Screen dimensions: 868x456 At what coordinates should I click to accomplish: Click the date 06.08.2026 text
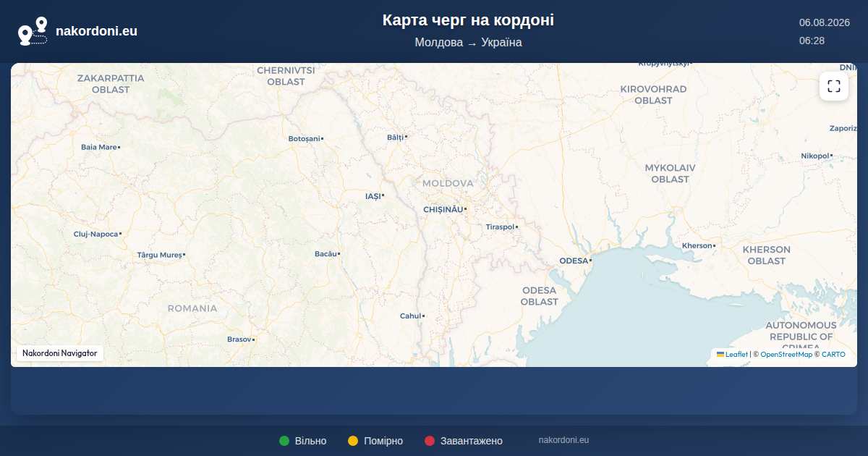[x=824, y=22]
